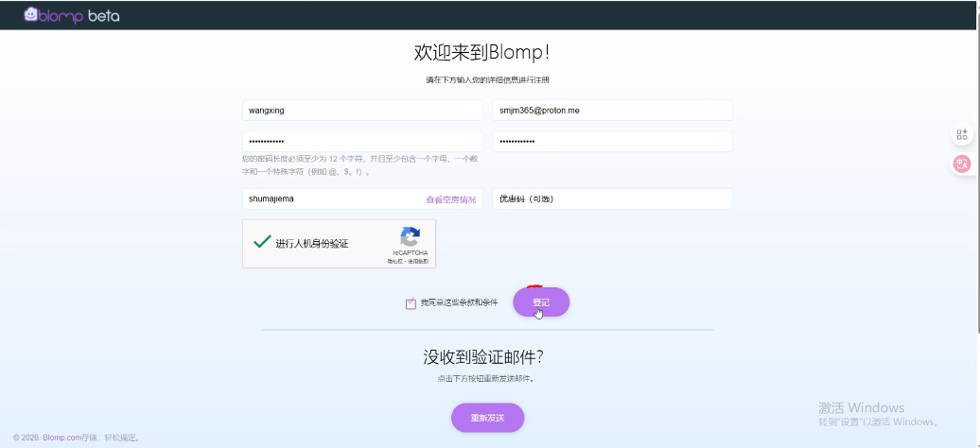Check the agree to terms checkbox

pos(411,303)
